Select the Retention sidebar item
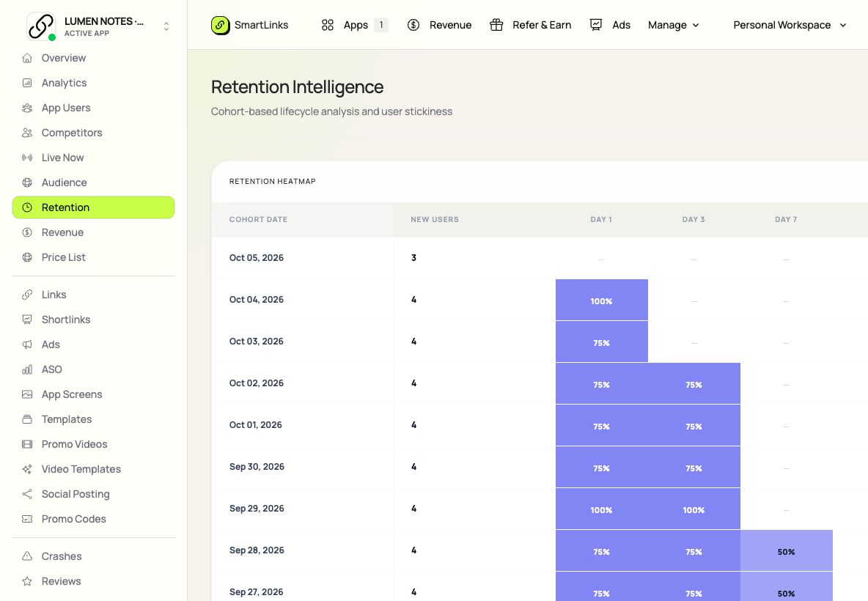The width and height of the screenshot is (868, 601). click(x=94, y=207)
